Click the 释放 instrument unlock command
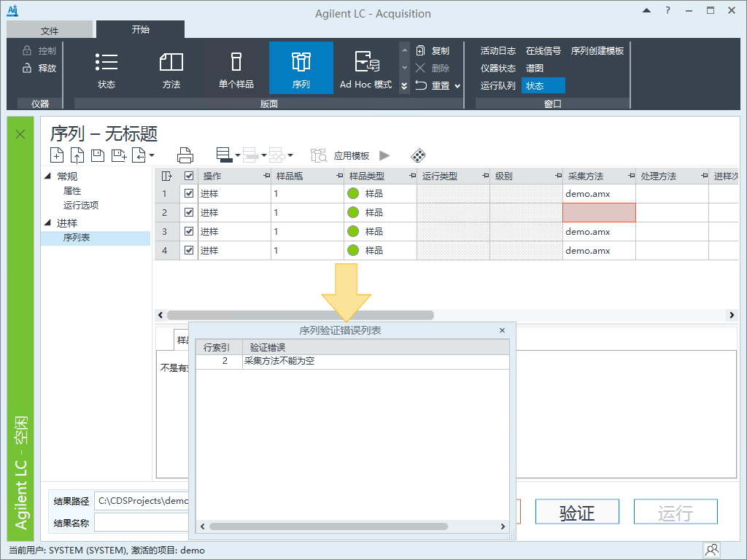This screenshot has height=560, width=747. point(39,68)
